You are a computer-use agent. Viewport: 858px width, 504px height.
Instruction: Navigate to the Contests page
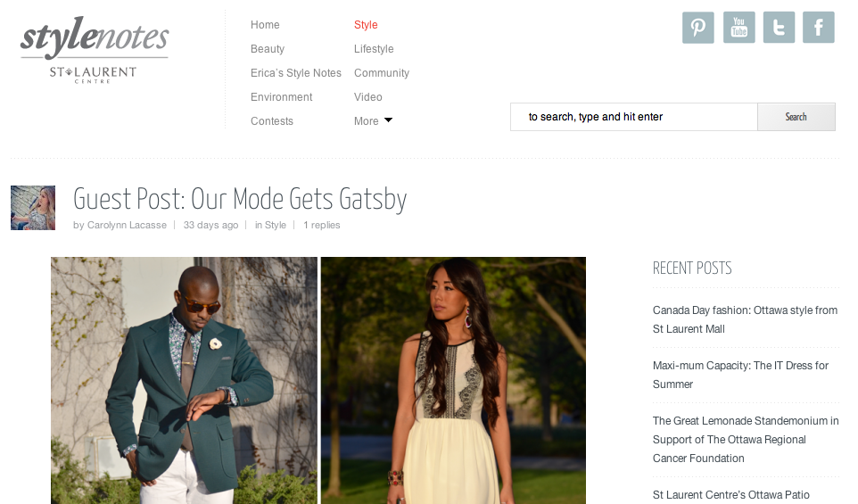[271, 121]
